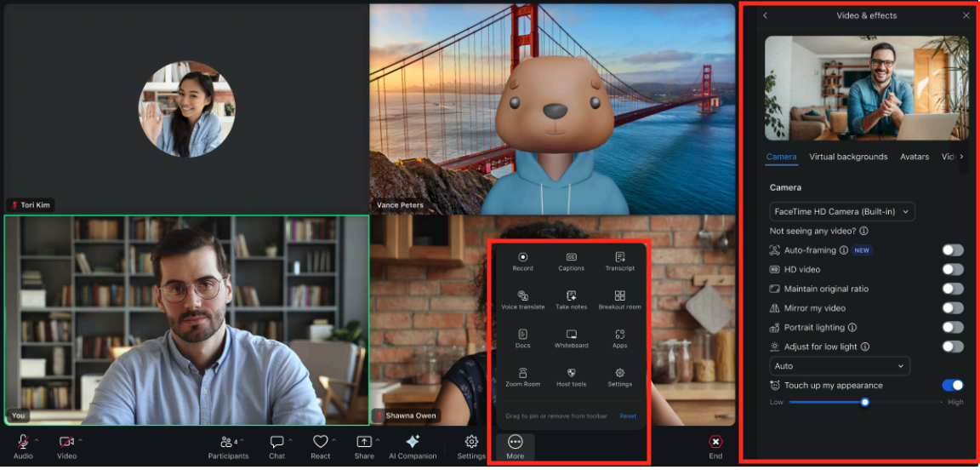
Task: Click Tori Kim's circular profile picture
Action: pos(186,109)
